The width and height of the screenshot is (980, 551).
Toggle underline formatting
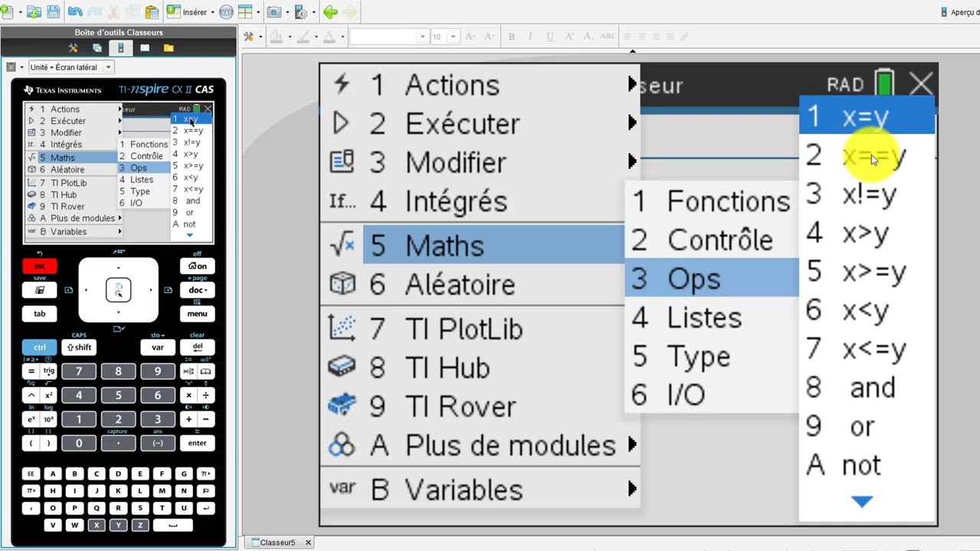point(550,36)
